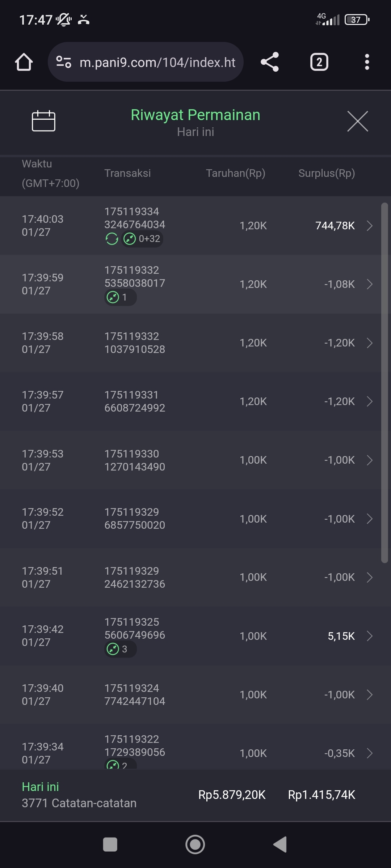The height and width of the screenshot is (868, 391).
Task: Expand details of the 744,78K surplus record
Action: 369,226
